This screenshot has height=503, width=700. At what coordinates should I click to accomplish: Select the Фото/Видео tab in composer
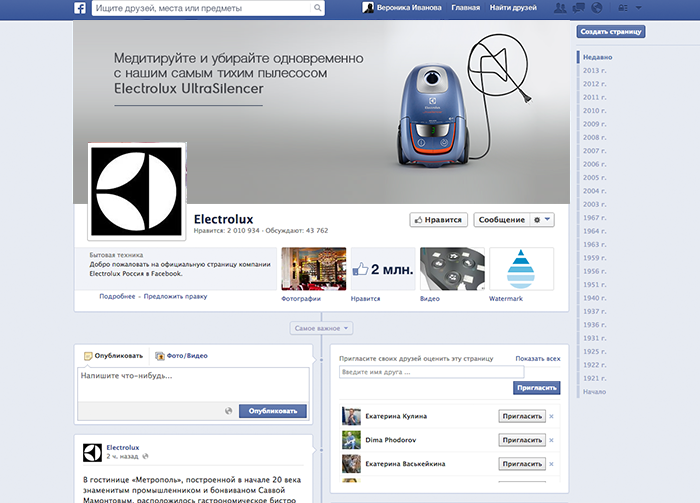[x=181, y=356]
